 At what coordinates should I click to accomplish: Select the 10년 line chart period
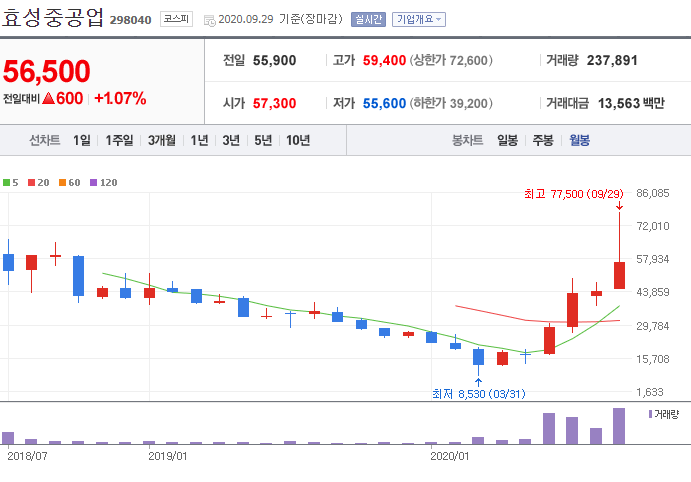[298, 141]
